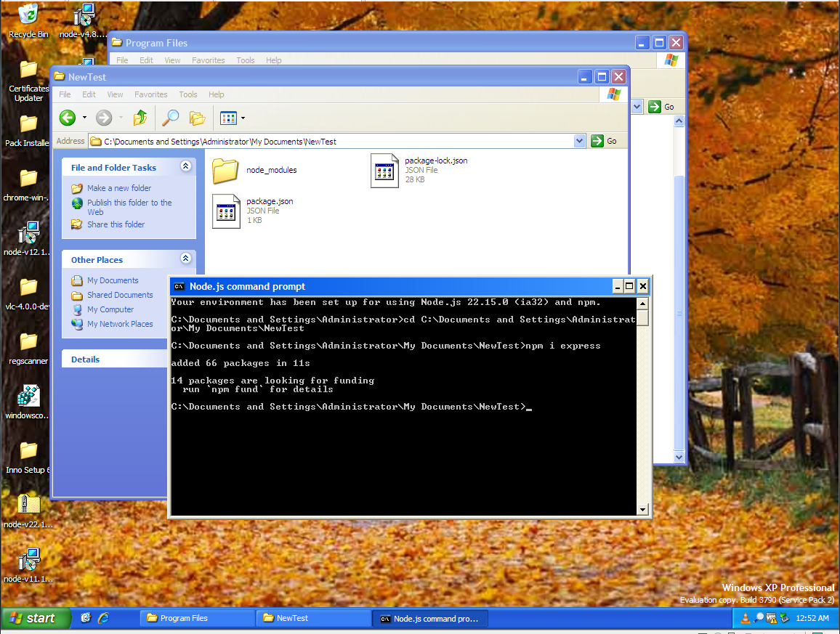Open My Documents from Other Places
The height and width of the screenshot is (634, 840).
113,280
